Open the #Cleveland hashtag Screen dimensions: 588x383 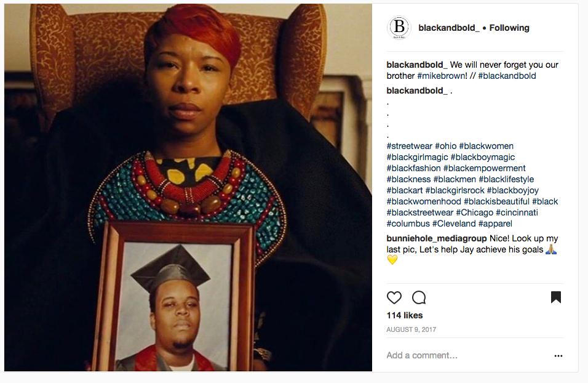(x=454, y=224)
